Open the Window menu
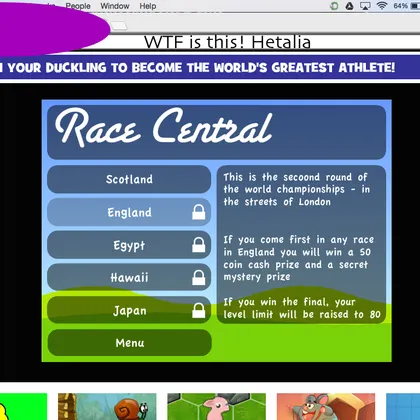 pyautogui.click(x=115, y=6)
